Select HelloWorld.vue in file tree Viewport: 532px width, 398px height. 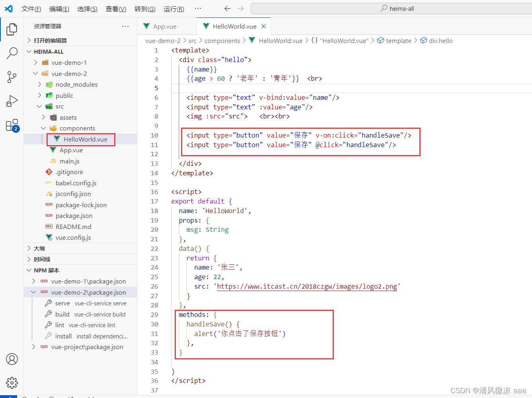(80, 139)
